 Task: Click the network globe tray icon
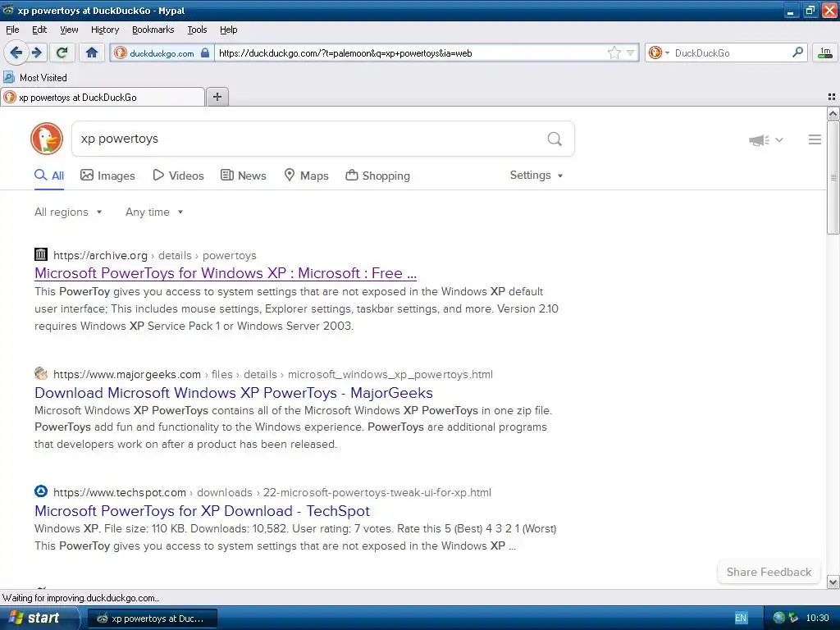(x=778, y=618)
